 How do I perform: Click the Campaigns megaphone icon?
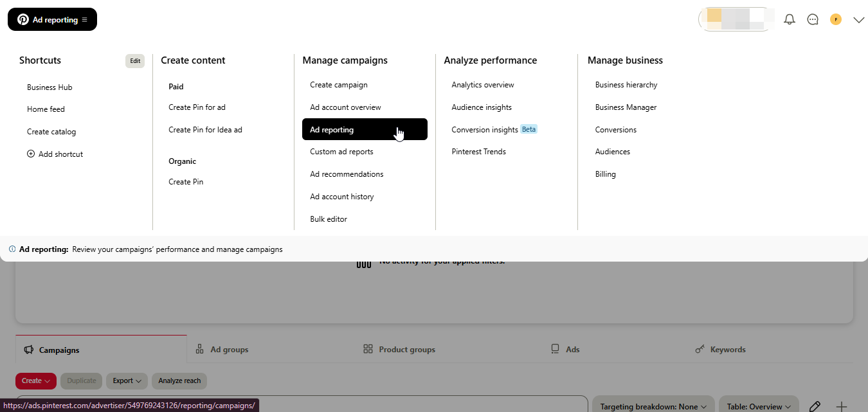click(x=28, y=350)
